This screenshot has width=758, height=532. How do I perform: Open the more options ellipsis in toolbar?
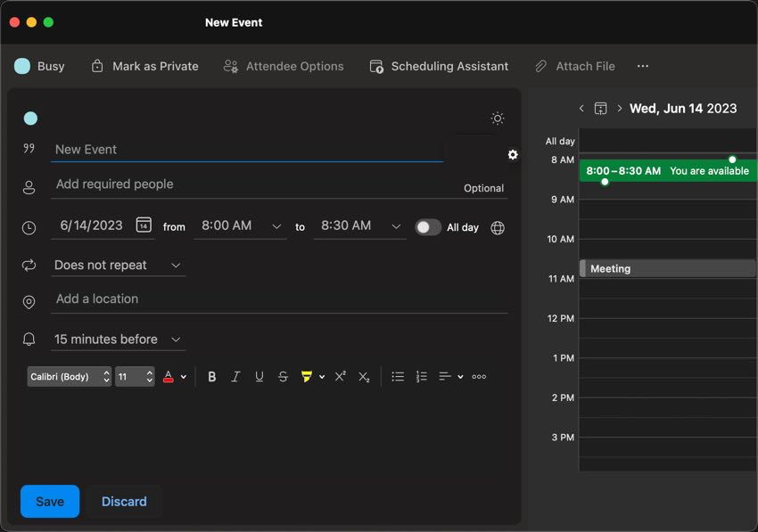[643, 66]
